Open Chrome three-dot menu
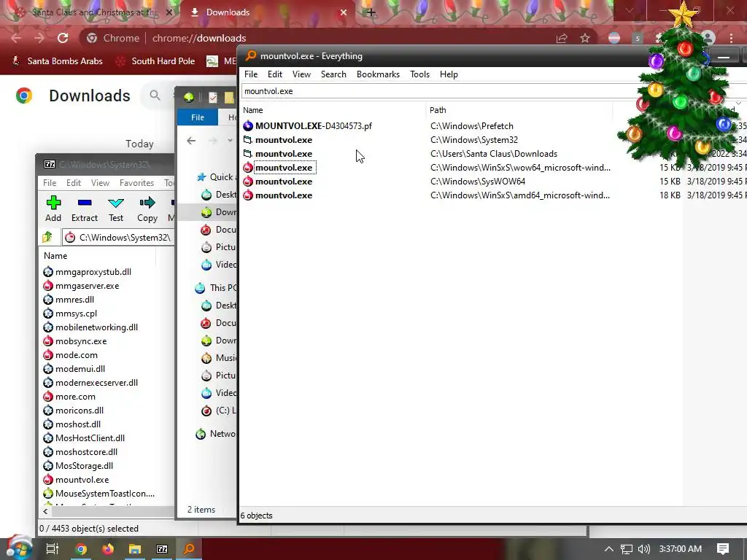This screenshot has width=747, height=560. (x=731, y=38)
